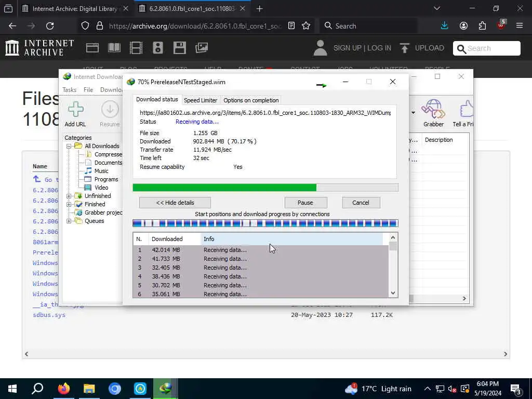Select the Music category in IDM
The image size is (532, 399).
[101, 171]
